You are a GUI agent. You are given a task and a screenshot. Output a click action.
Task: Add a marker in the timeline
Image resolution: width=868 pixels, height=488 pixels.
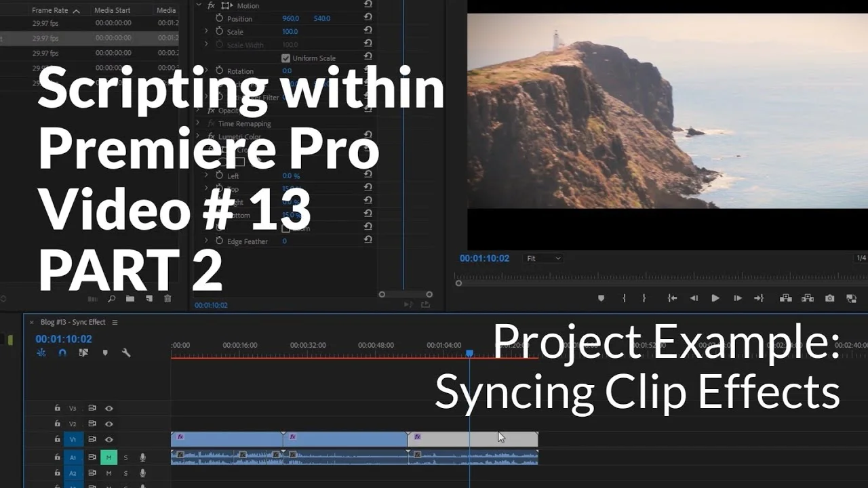pyautogui.click(x=104, y=352)
